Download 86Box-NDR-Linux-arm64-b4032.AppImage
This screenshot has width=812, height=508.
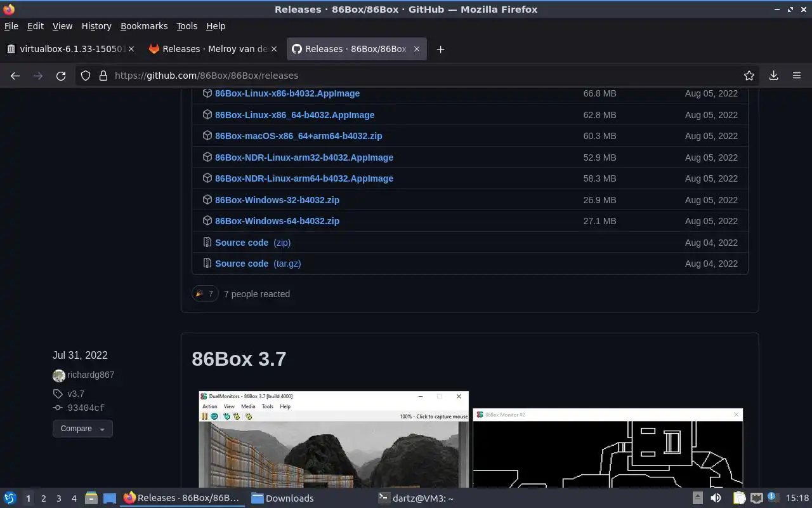[x=304, y=178]
